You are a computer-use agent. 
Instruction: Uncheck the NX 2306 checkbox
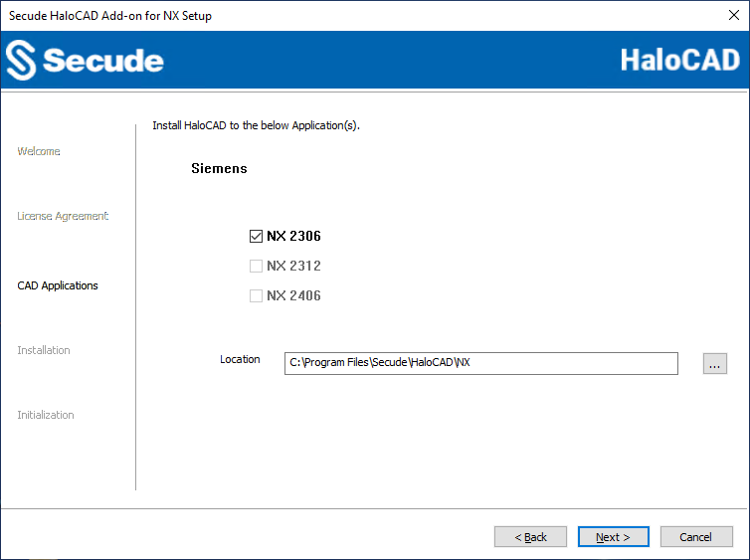click(x=256, y=237)
